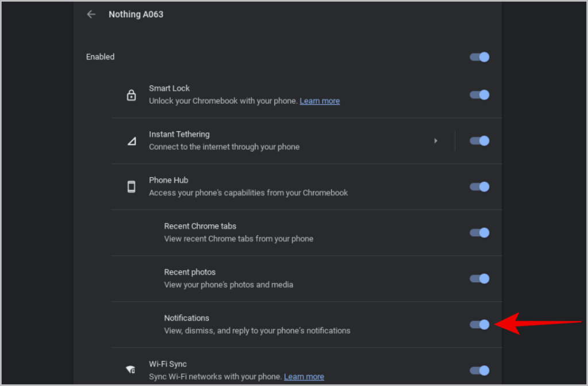The height and width of the screenshot is (386, 588).
Task: Click 'View, dismiss, and reply' description text
Action: [257, 331]
